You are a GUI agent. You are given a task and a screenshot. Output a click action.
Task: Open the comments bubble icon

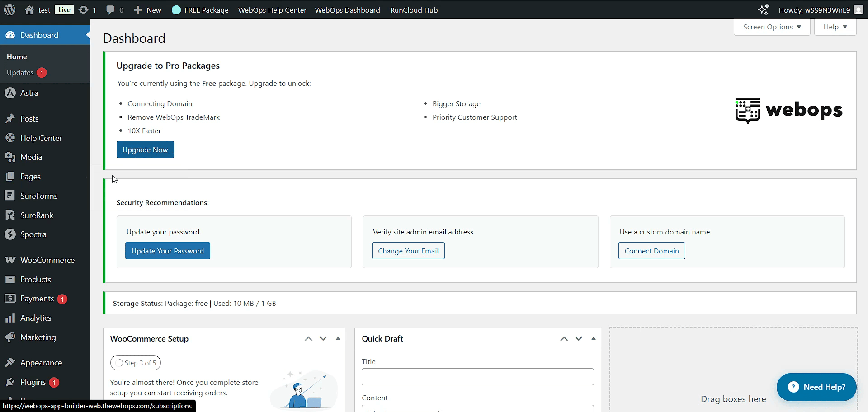110,10
